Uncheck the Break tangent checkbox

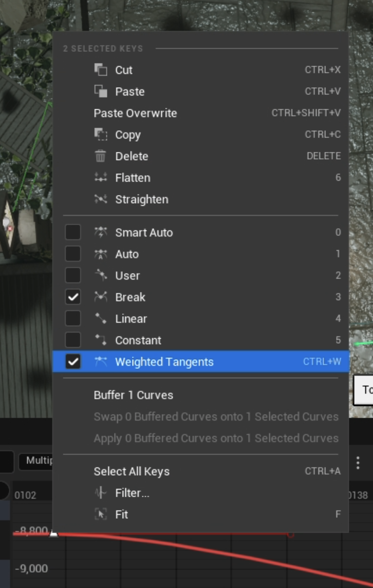[x=73, y=297]
